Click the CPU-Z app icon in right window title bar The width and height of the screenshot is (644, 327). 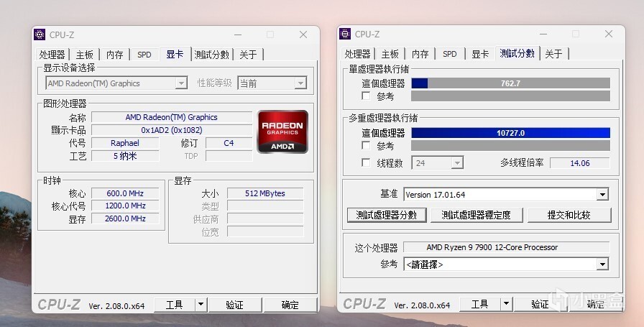coord(345,34)
